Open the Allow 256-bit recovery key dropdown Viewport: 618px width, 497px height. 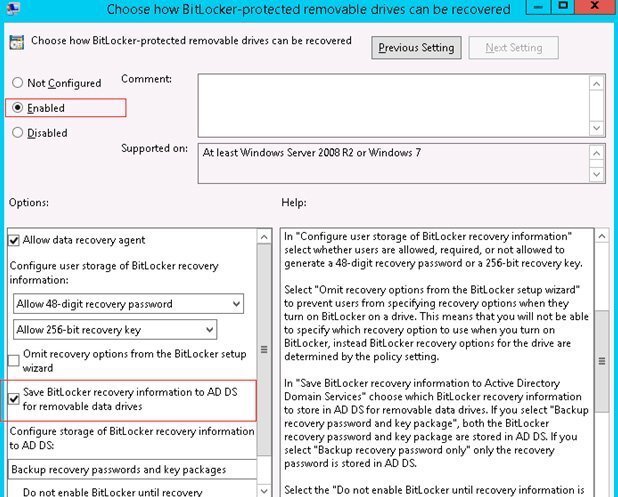[115, 329]
